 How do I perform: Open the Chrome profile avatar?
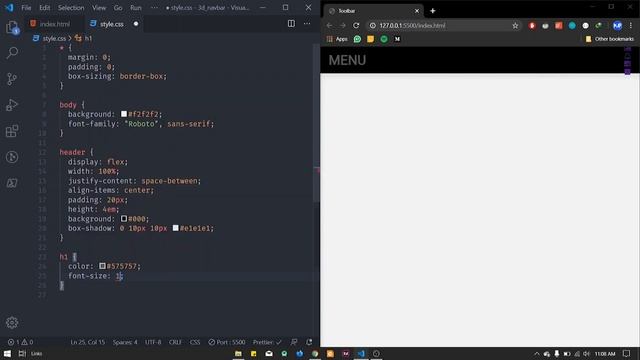pyautogui.click(x=617, y=25)
